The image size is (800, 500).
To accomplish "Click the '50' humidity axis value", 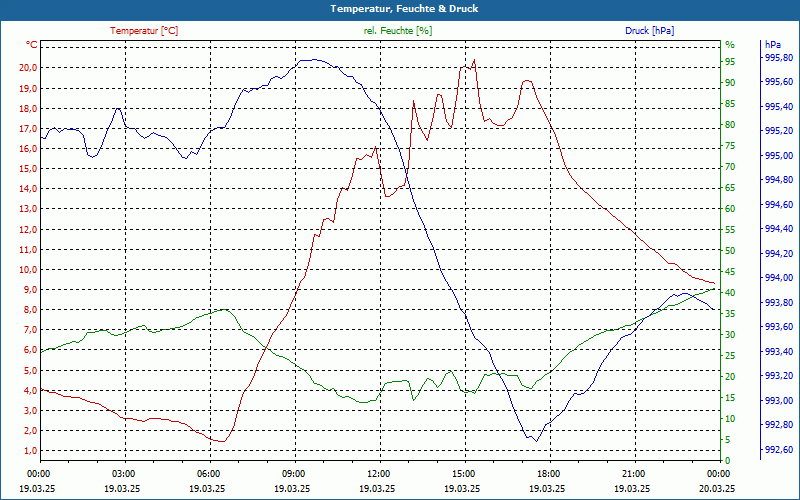I will coord(730,251).
